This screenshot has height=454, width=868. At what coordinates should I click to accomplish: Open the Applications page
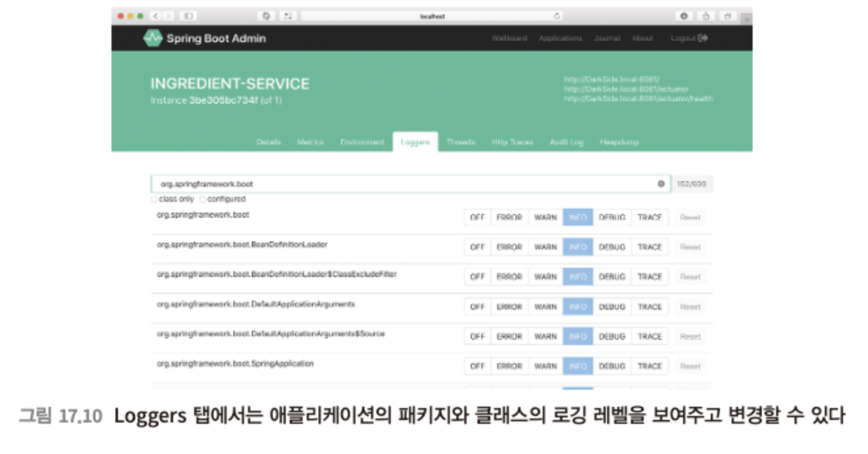point(561,38)
